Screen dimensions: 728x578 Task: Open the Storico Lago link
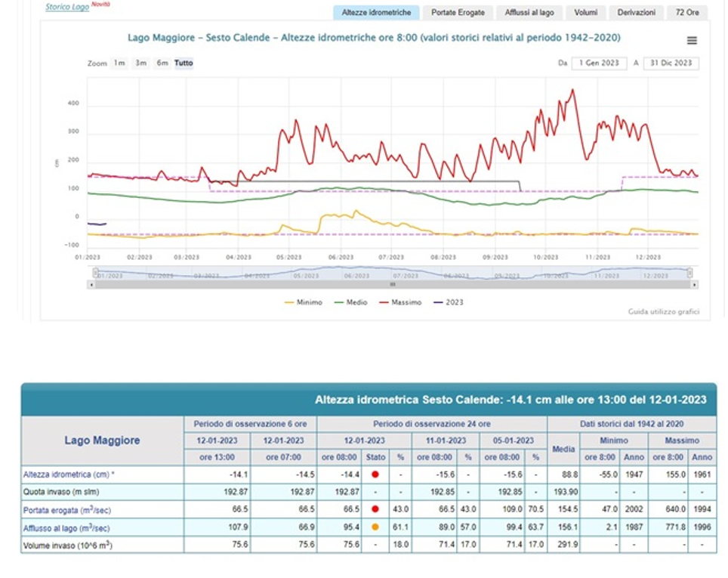(x=67, y=7)
